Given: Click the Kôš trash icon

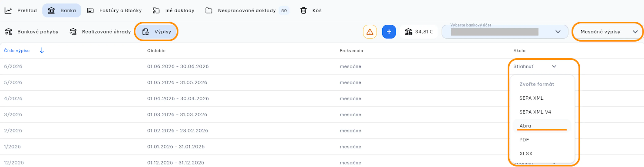Looking at the screenshot, I should 304,11.
